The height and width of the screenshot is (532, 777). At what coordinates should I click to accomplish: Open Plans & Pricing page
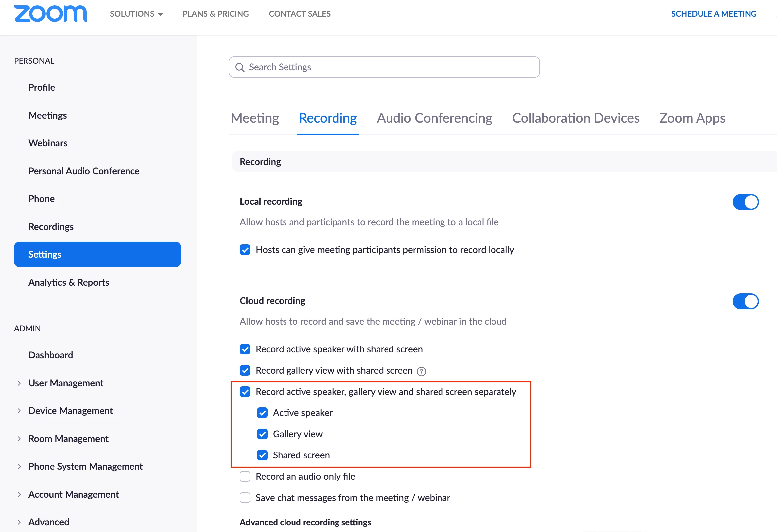click(216, 14)
